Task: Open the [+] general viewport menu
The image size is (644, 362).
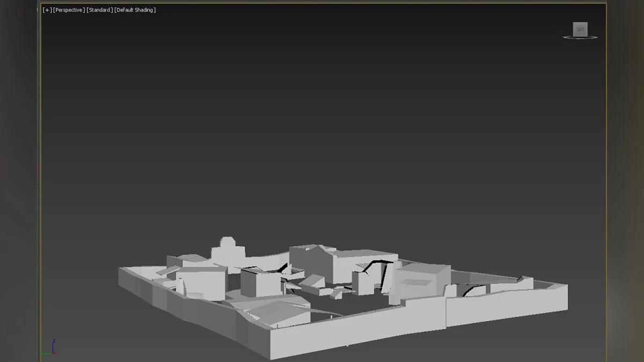Action: pos(47,10)
